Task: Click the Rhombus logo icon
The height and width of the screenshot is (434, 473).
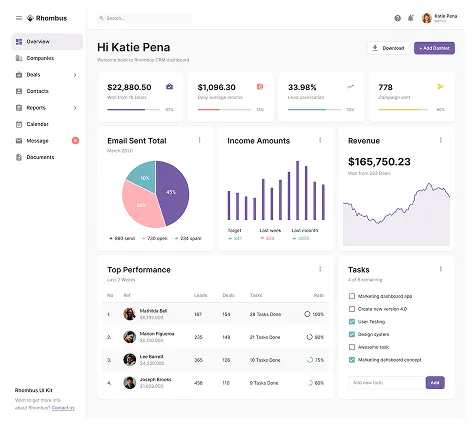Action: coord(30,18)
